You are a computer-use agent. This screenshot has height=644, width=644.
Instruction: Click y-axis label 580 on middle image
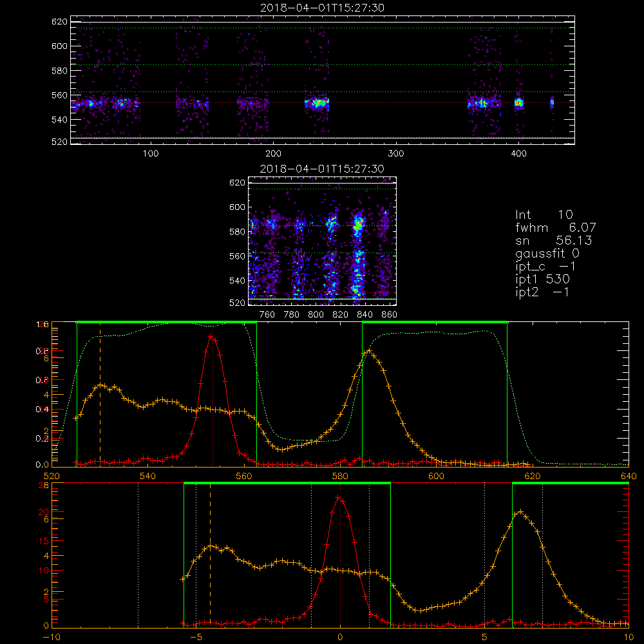tap(237, 232)
